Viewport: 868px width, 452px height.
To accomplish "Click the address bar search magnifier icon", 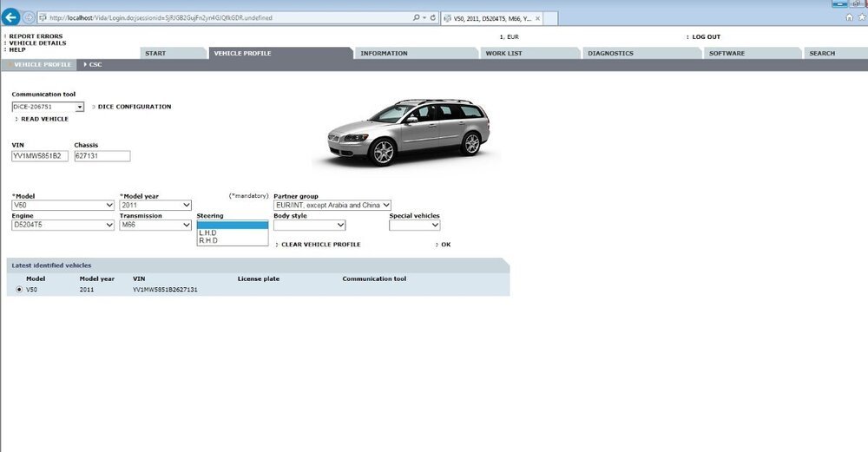I will point(416,17).
